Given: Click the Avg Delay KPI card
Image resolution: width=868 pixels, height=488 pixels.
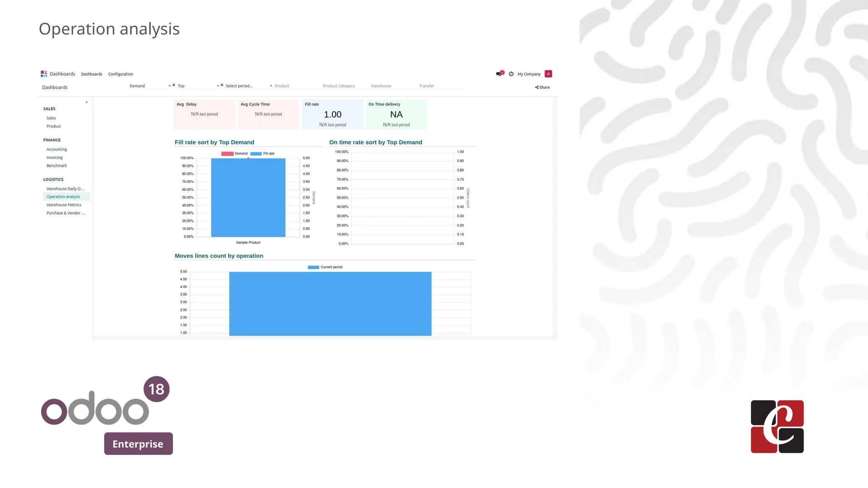Looking at the screenshot, I should click(204, 114).
